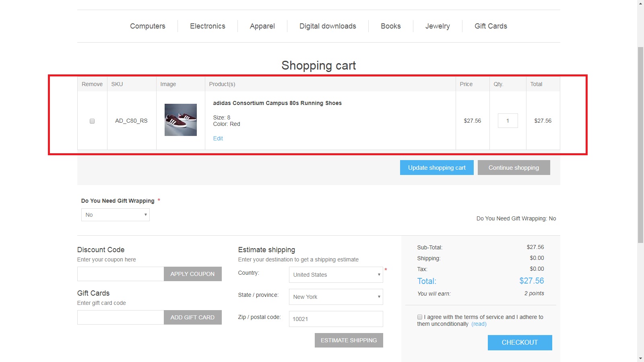Click the SKU text AD_C80_RS
Image resolution: width=644 pixels, height=362 pixels.
(131, 121)
